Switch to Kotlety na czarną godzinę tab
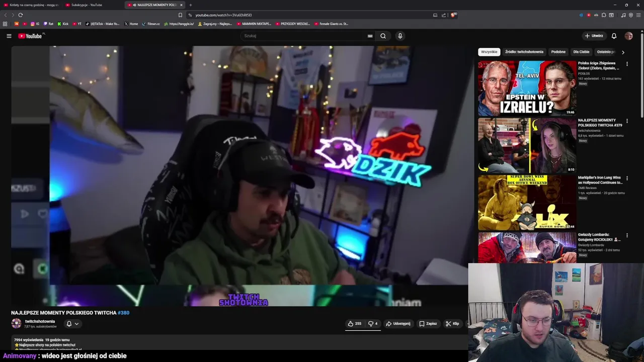 [x=31, y=5]
